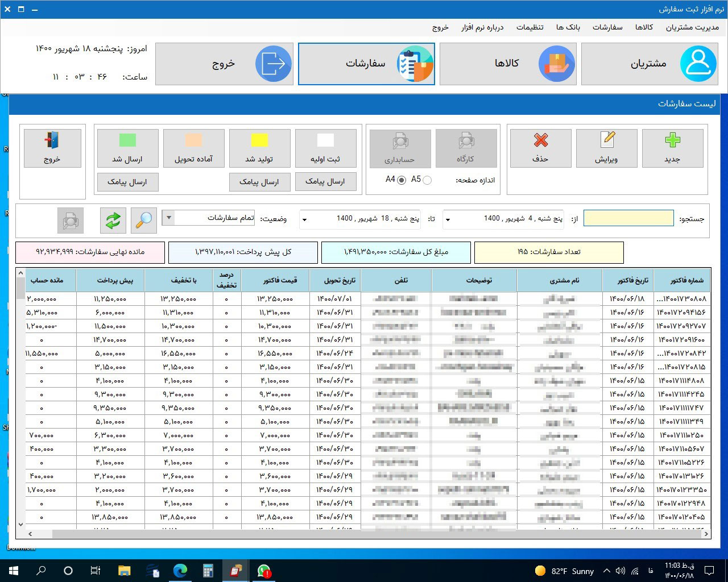Select the A5 page size radio button

point(427,180)
